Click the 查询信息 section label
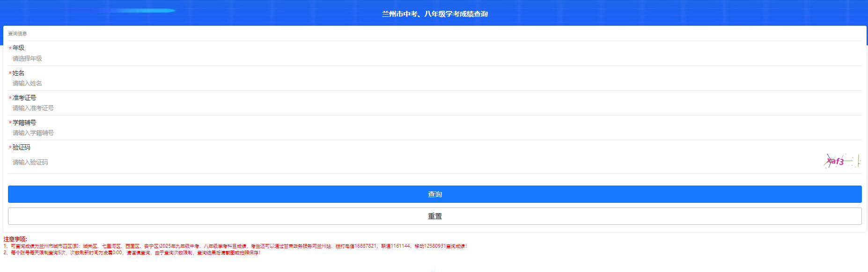This screenshot has height=272, width=868. (x=17, y=34)
